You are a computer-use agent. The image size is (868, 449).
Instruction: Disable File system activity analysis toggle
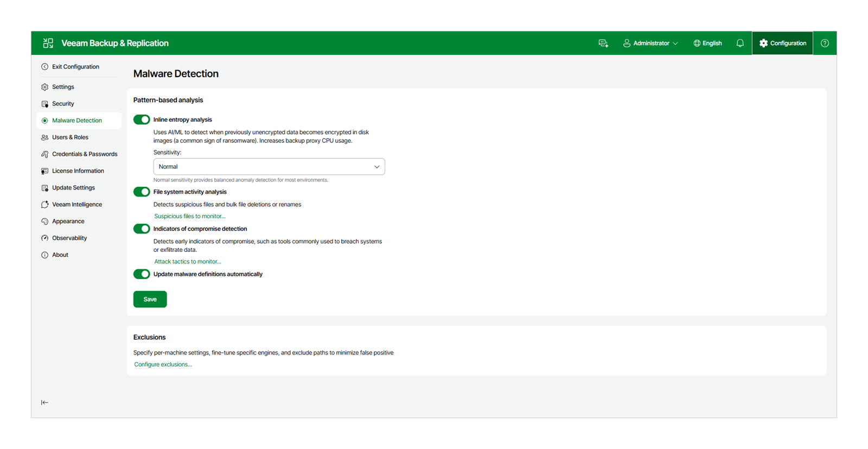142,192
